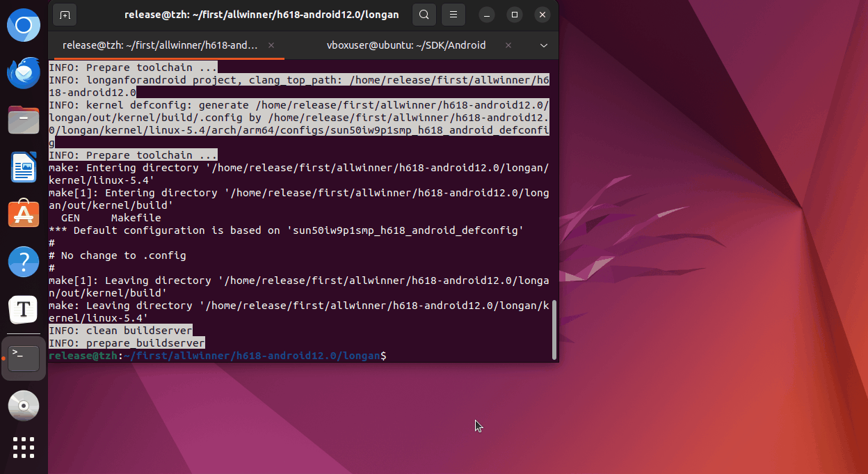Close the vboxuser@ubuntu SDK/Android tab
This screenshot has width=868, height=474.
509,45
